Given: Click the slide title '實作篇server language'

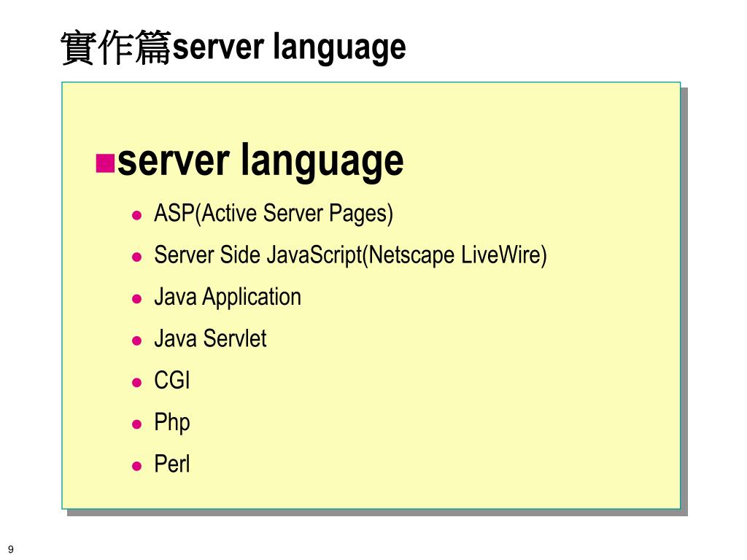Looking at the screenshot, I should (x=233, y=47).
